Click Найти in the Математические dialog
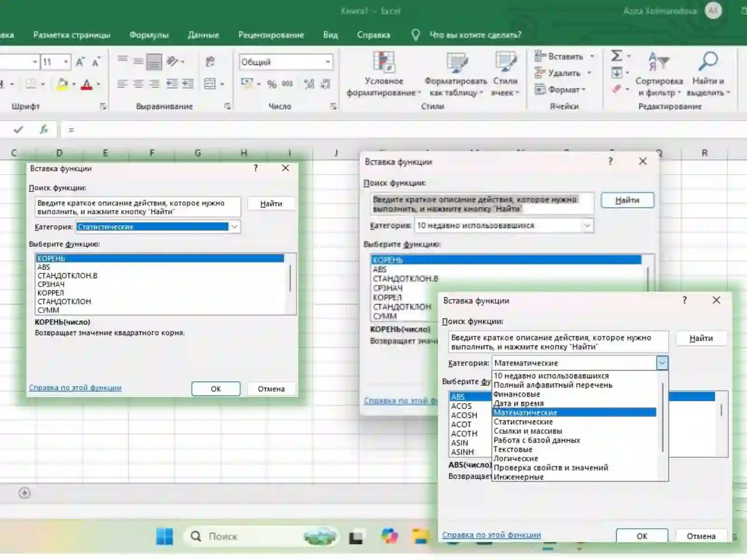747x560 pixels. (x=701, y=338)
